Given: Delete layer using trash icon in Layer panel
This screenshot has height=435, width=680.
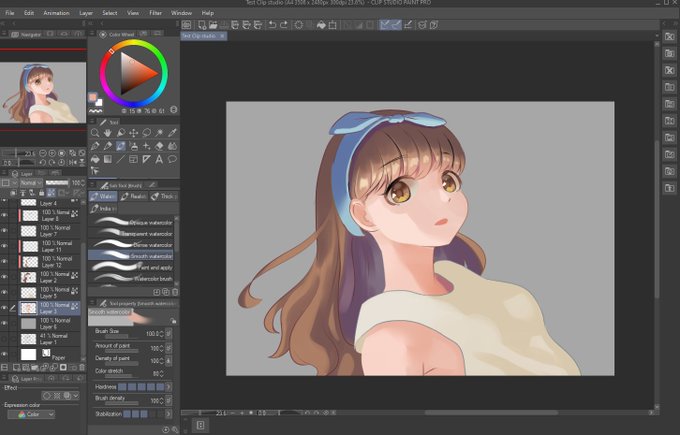Looking at the screenshot, I should click(x=82, y=367).
